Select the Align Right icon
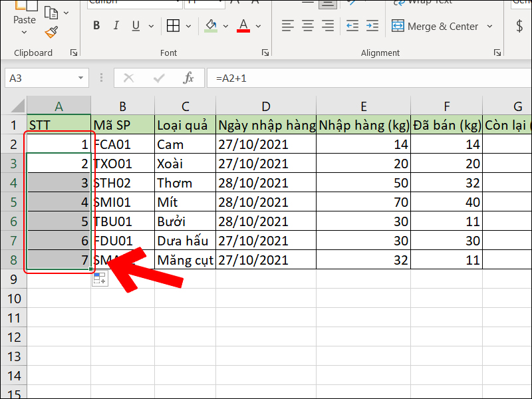This screenshot has height=399, width=532. pyautogui.click(x=327, y=26)
